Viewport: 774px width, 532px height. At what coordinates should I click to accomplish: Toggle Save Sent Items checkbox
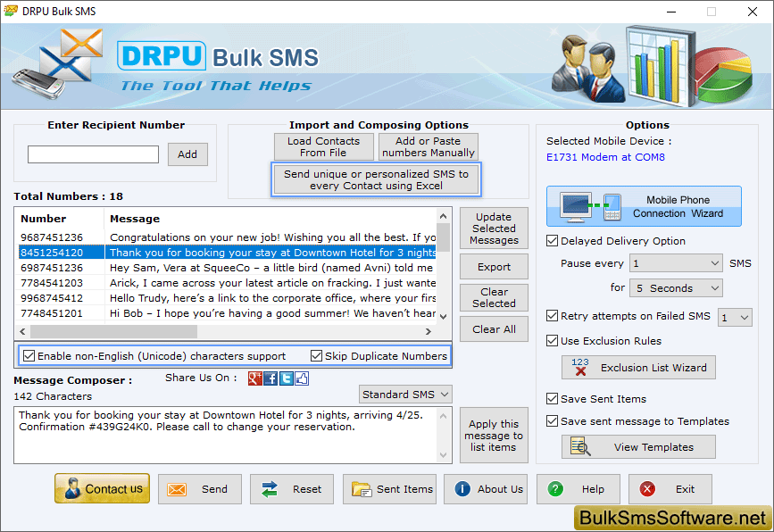pos(553,399)
